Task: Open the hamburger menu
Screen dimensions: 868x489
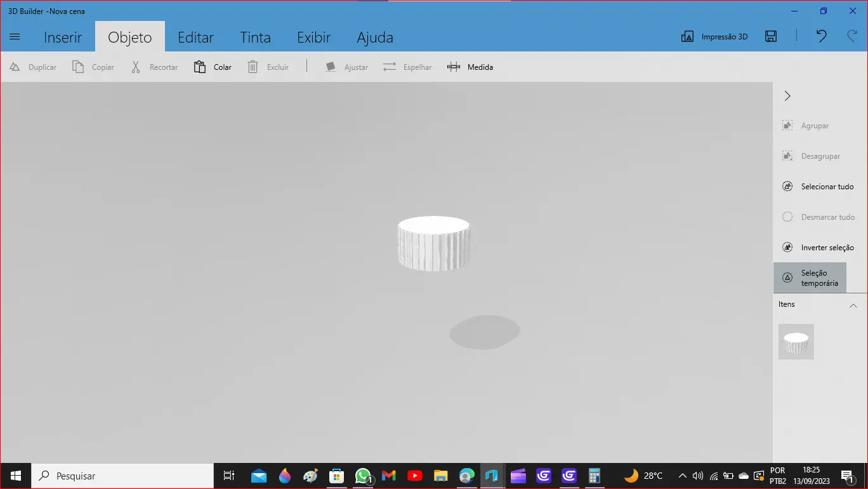Action: [15, 37]
